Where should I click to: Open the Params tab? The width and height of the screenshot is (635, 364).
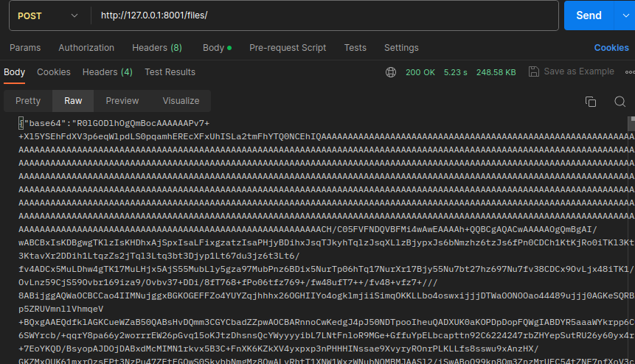pyautogui.click(x=25, y=48)
